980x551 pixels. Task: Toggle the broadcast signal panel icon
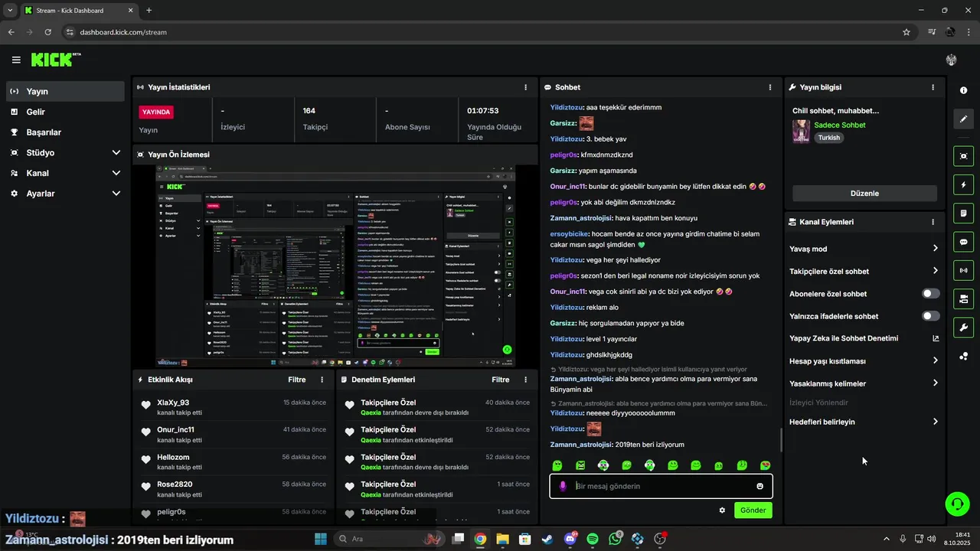tap(963, 269)
